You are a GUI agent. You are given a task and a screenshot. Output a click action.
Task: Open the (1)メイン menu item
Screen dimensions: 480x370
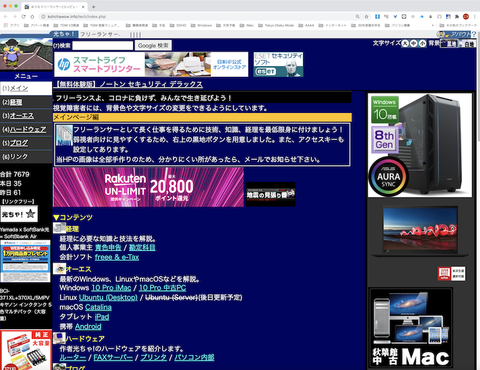[x=26, y=88]
